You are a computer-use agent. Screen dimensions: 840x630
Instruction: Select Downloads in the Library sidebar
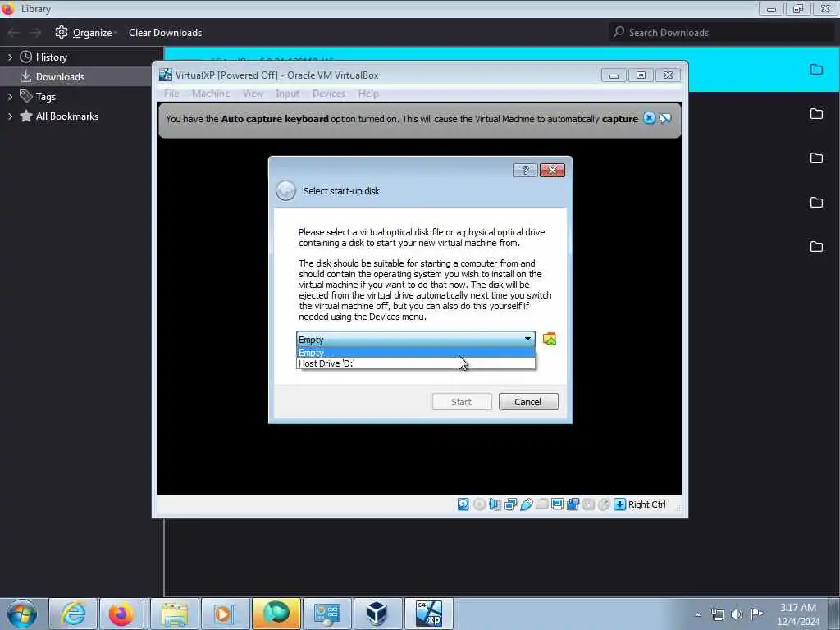60,76
